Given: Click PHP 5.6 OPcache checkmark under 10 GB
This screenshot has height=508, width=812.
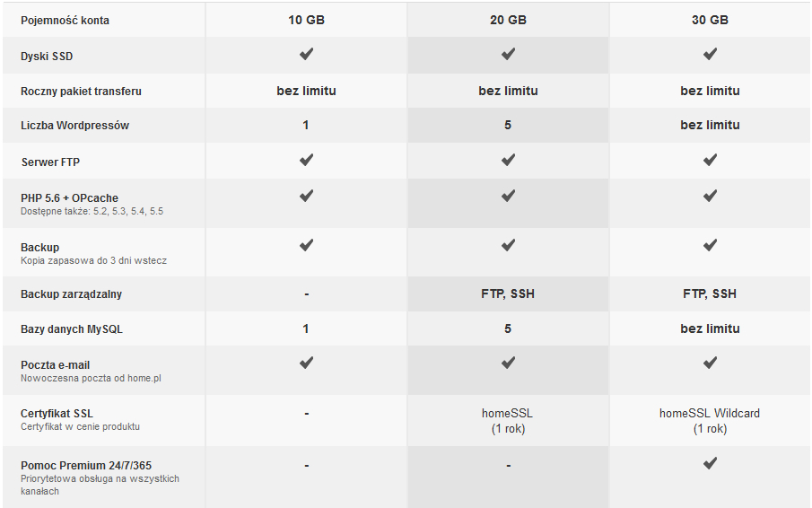Looking at the screenshot, I should tap(306, 196).
